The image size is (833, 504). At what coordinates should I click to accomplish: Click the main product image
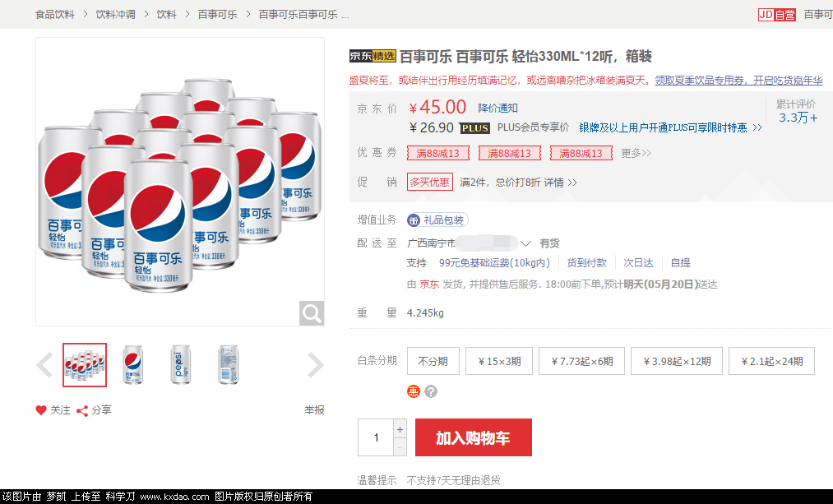[180, 182]
